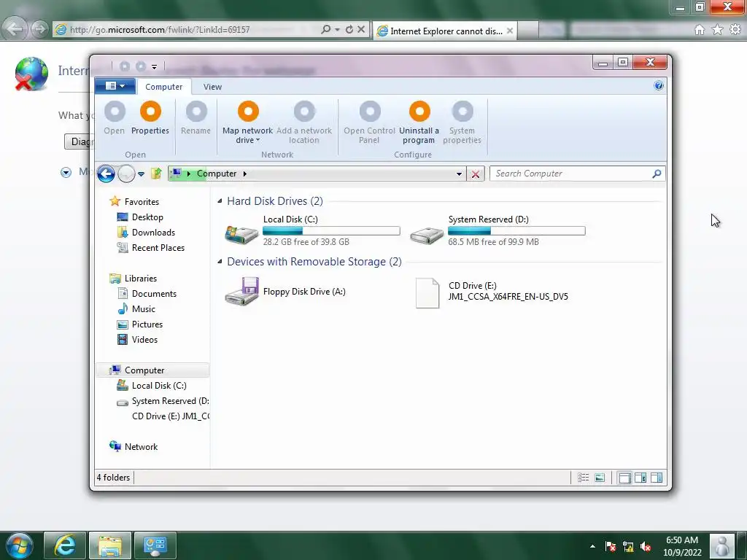The width and height of the screenshot is (747, 560).
Task: Click Internet Explorer taskbar icon
Action: click(65, 545)
